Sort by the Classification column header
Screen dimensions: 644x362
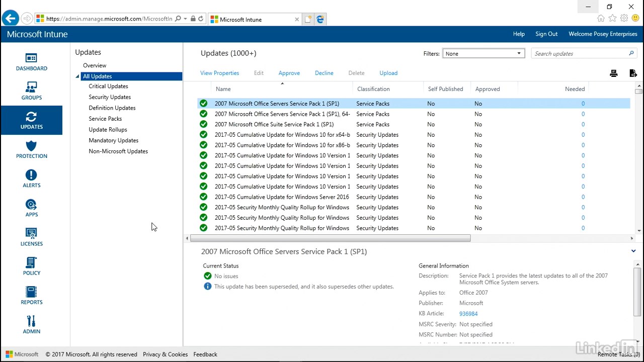(x=373, y=89)
